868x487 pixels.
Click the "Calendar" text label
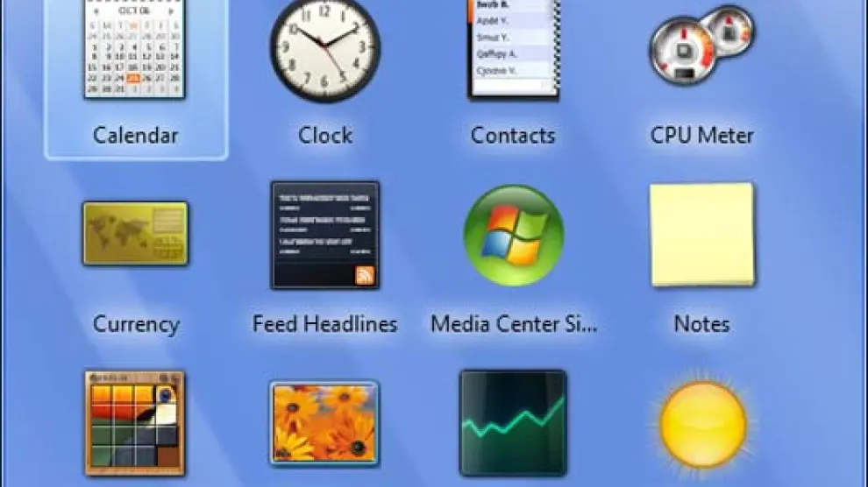click(135, 136)
